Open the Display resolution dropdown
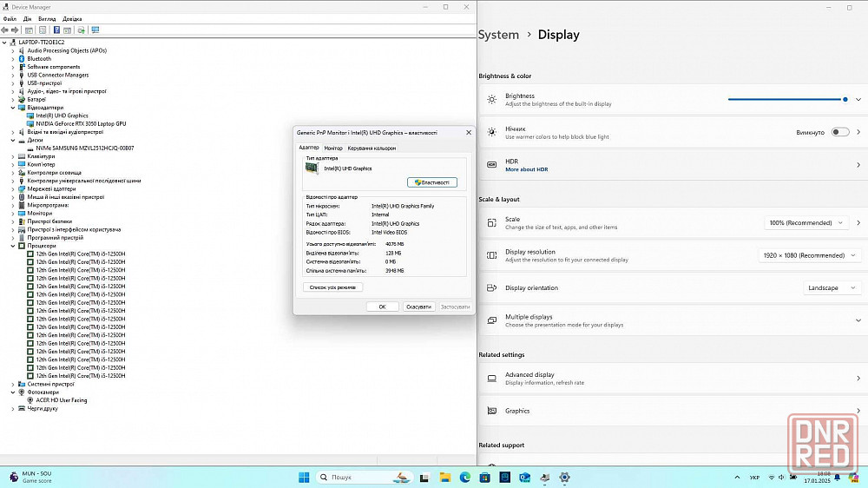This screenshot has width=868, height=488. click(809, 255)
